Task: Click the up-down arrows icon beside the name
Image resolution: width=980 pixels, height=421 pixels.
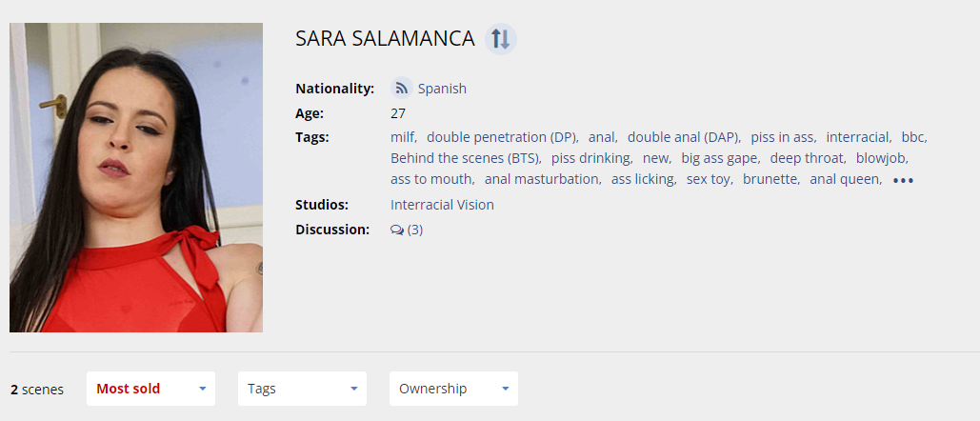Action: pyautogui.click(x=500, y=39)
